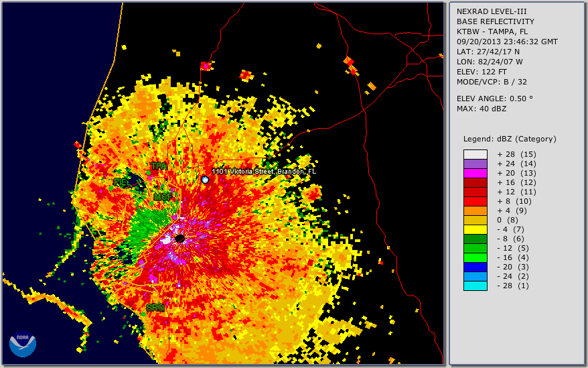Screen dimensions: 588x368
Task: Pick the yellow -4 dBZ legend swatch
Action: [475, 229]
